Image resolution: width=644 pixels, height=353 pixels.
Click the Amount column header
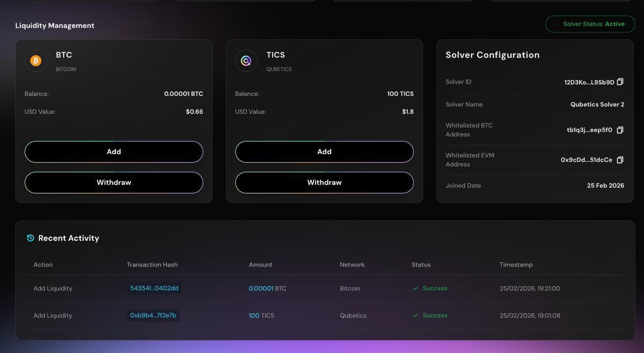pyautogui.click(x=260, y=265)
